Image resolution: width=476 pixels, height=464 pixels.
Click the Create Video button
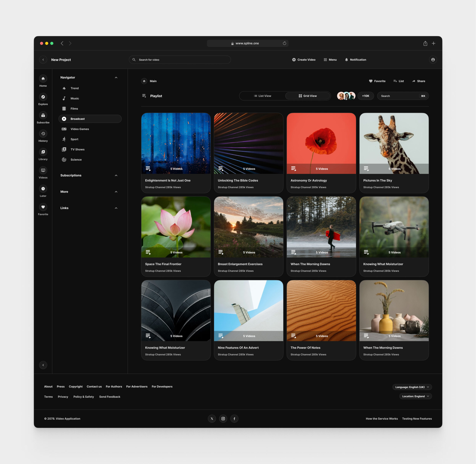pyautogui.click(x=304, y=60)
